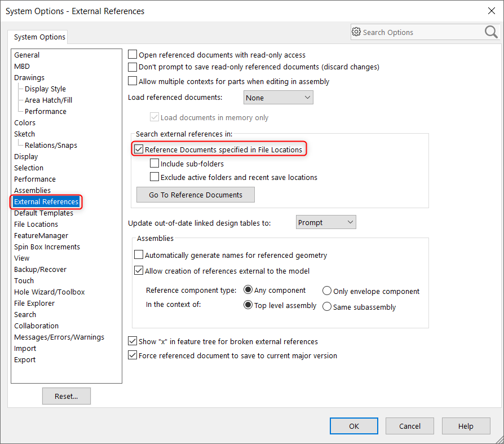
Task: Choose Top level assembly radio option
Action: pyautogui.click(x=248, y=305)
